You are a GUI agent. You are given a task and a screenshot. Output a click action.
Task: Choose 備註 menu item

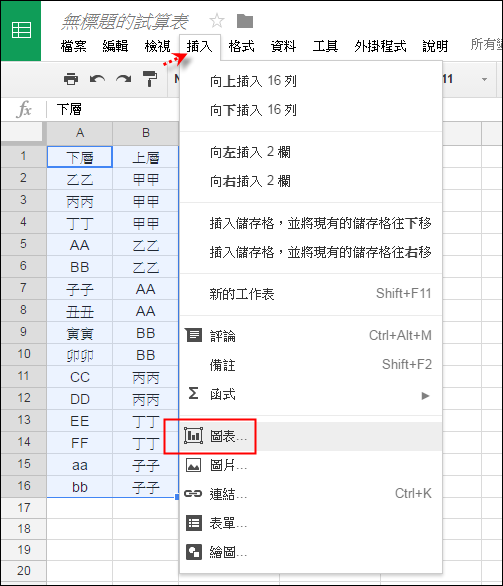pos(311,365)
